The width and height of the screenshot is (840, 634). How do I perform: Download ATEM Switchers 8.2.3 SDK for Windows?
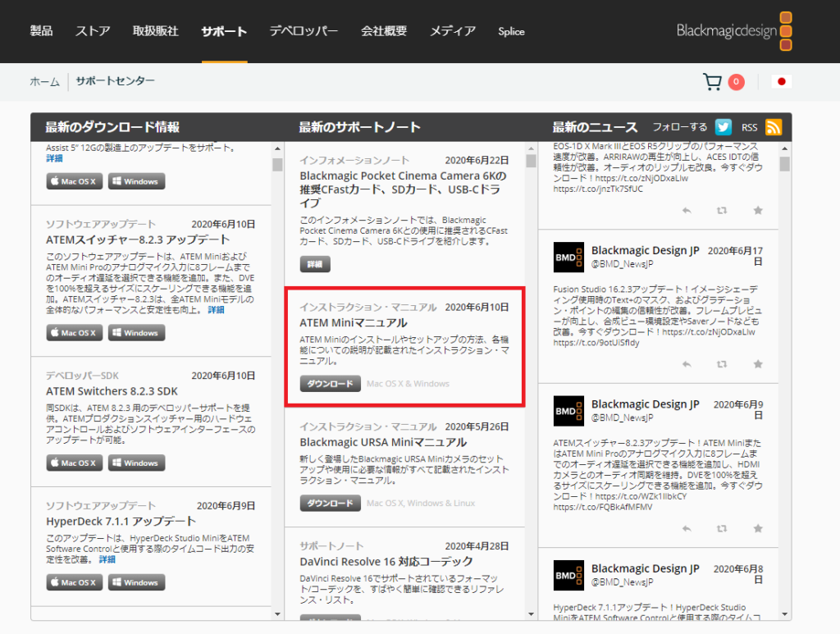pyautogui.click(x=137, y=463)
